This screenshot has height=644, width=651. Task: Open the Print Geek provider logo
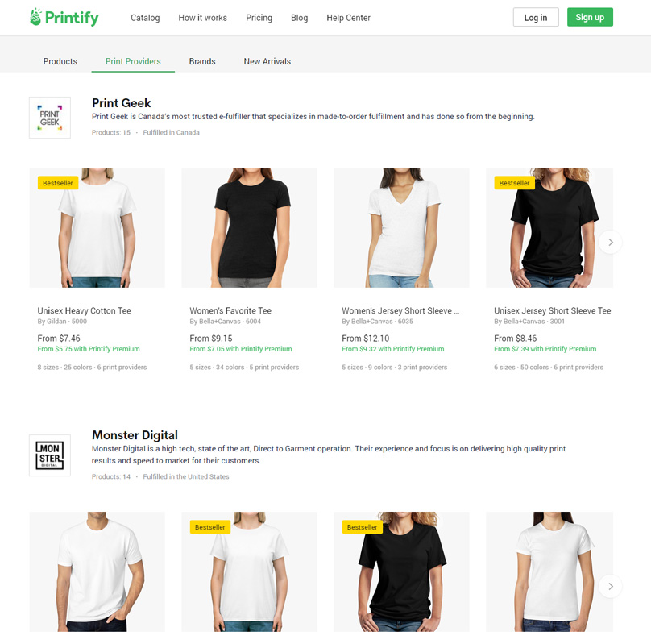pyautogui.click(x=50, y=118)
